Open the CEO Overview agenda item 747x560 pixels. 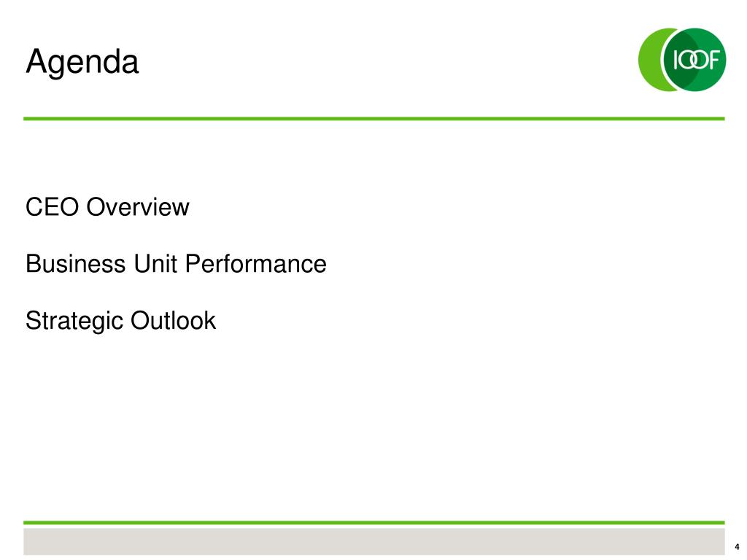[x=107, y=207]
